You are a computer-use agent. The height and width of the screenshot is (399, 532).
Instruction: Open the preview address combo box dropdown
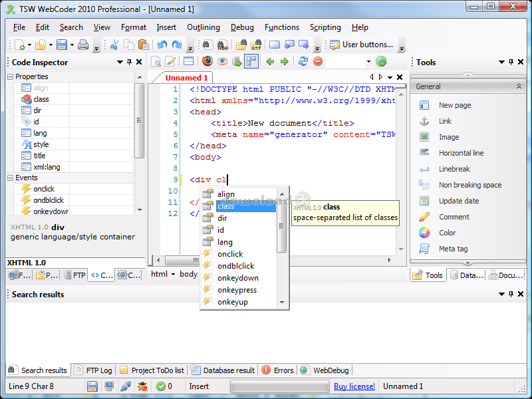(368, 62)
